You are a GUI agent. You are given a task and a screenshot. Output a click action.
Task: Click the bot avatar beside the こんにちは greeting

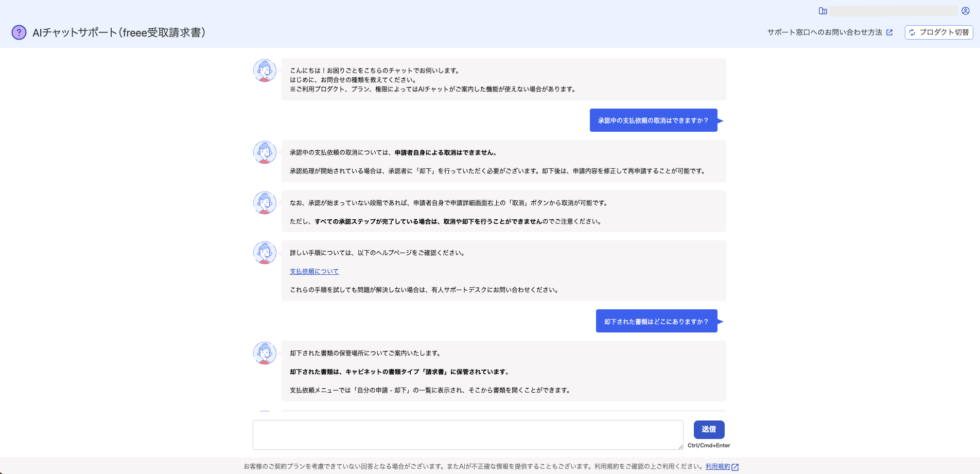[x=265, y=71]
